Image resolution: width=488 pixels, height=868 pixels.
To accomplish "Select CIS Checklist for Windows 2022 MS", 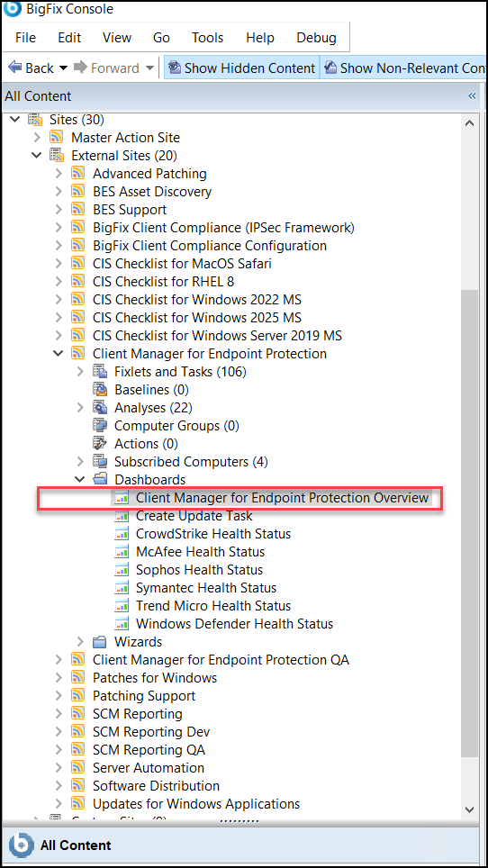I will click(197, 300).
